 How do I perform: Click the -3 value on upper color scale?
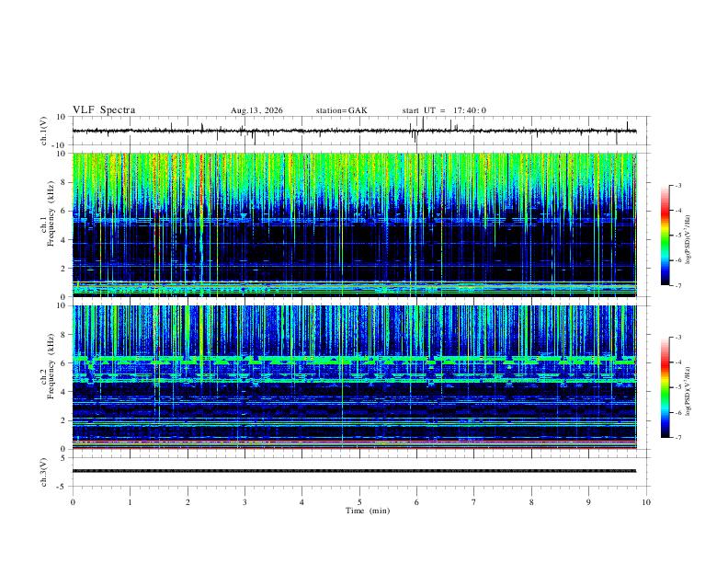point(677,185)
